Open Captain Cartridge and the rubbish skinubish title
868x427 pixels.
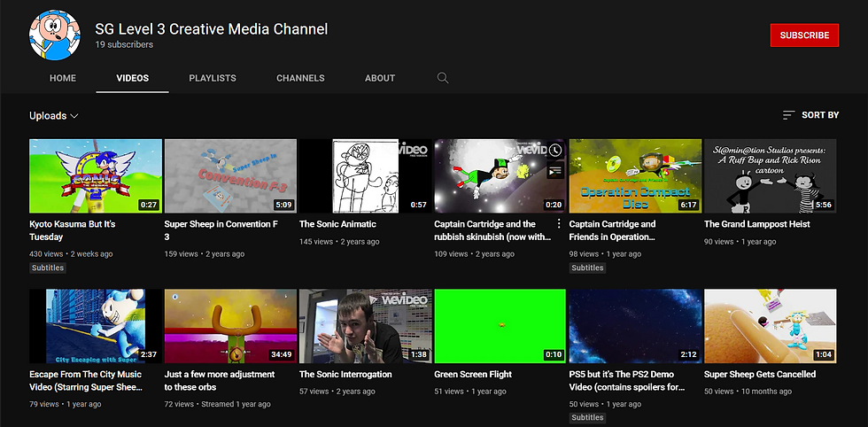click(492, 230)
